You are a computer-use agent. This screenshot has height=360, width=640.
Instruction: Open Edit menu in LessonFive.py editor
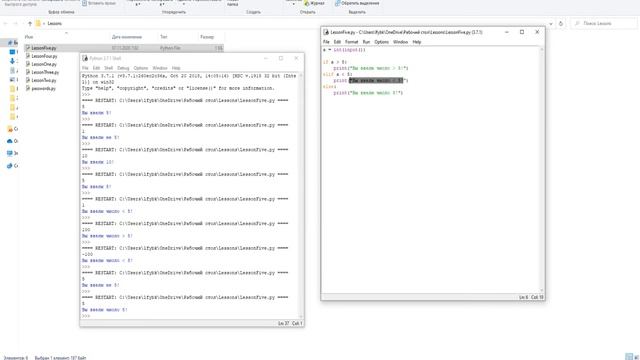pyautogui.click(x=337, y=42)
